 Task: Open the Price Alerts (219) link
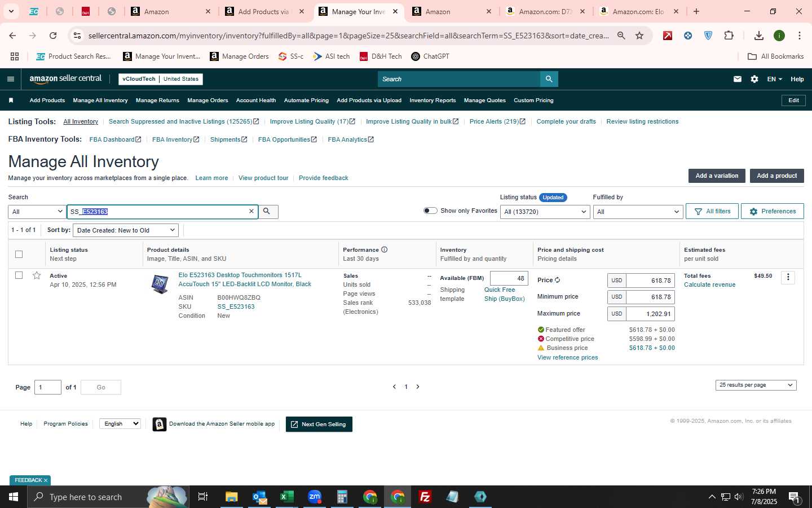coord(497,121)
